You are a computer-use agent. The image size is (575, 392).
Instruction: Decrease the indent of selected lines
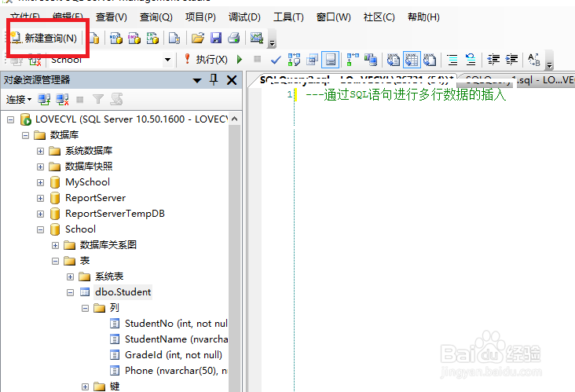coord(493,60)
